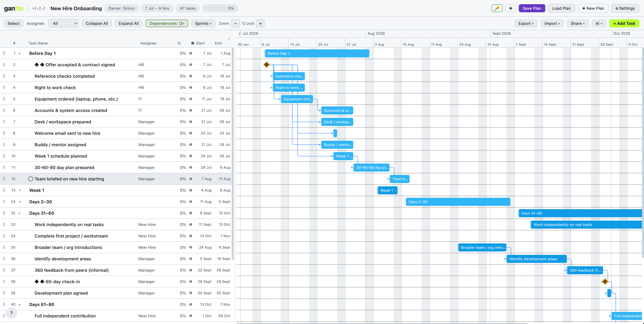Click status dot for Development plan agreed
This screenshot has width=644, height=324.
(x=191, y=293)
